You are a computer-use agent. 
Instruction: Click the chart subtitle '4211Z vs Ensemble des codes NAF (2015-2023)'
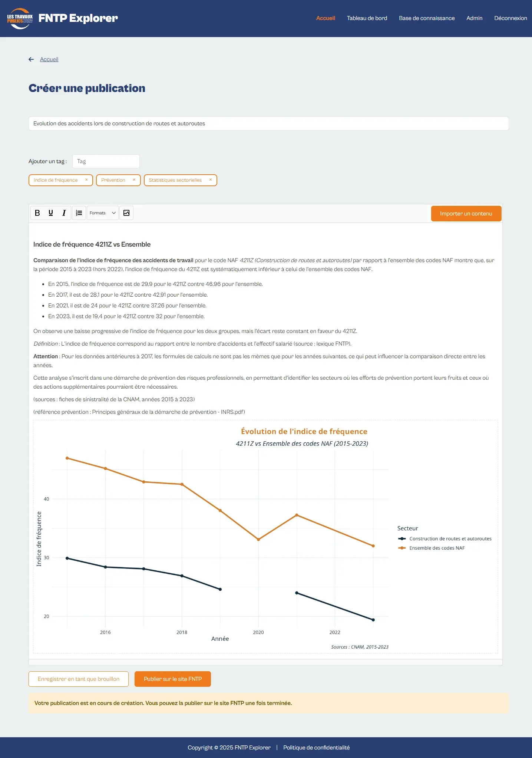coord(302,444)
